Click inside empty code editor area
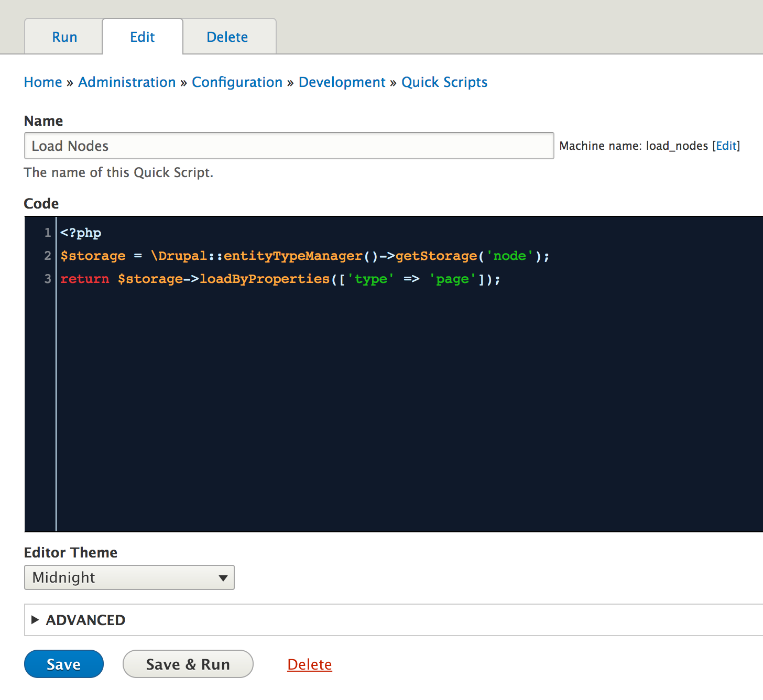The width and height of the screenshot is (763, 700). click(409, 409)
